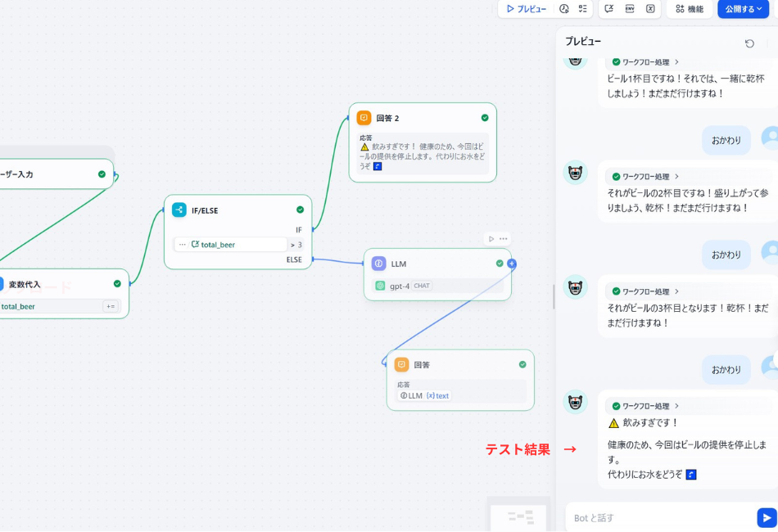This screenshot has height=532, width=778.
Task: Run the LLM node with its play icon
Action: [x=491, y=238]
